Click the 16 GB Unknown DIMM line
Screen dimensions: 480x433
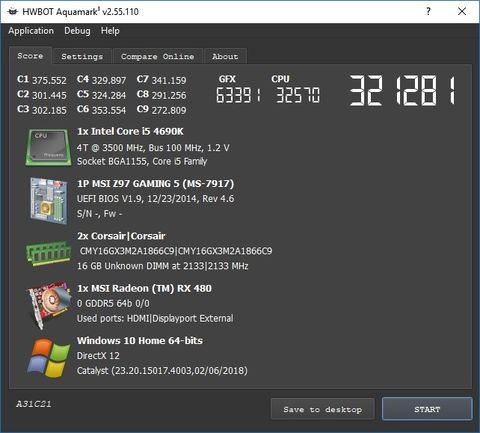point(163,266)
